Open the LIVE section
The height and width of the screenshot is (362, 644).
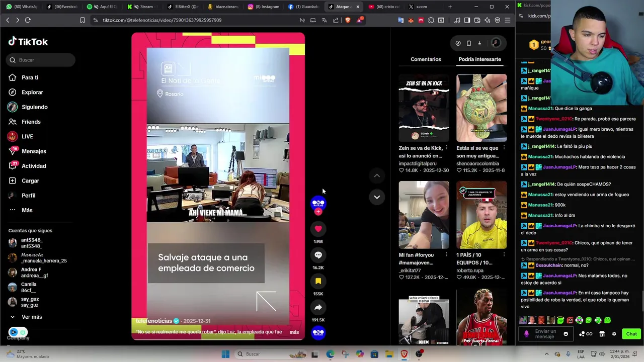(x=27, y=136)
